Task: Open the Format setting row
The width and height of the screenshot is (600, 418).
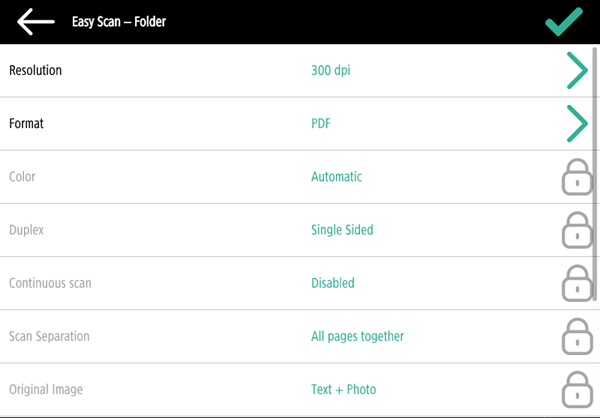Action: click(x=27, y=124)
